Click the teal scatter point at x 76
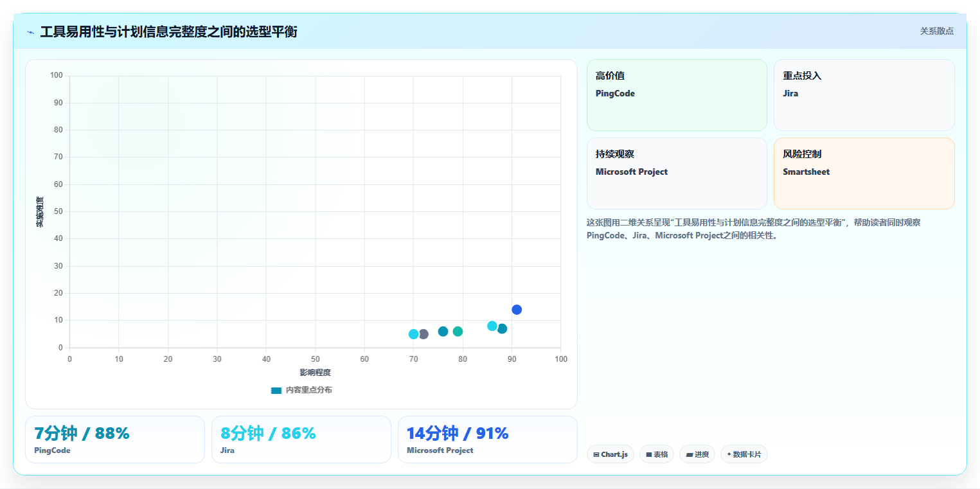The width and height of the screenshot is (980, 489). click(443, 332)
